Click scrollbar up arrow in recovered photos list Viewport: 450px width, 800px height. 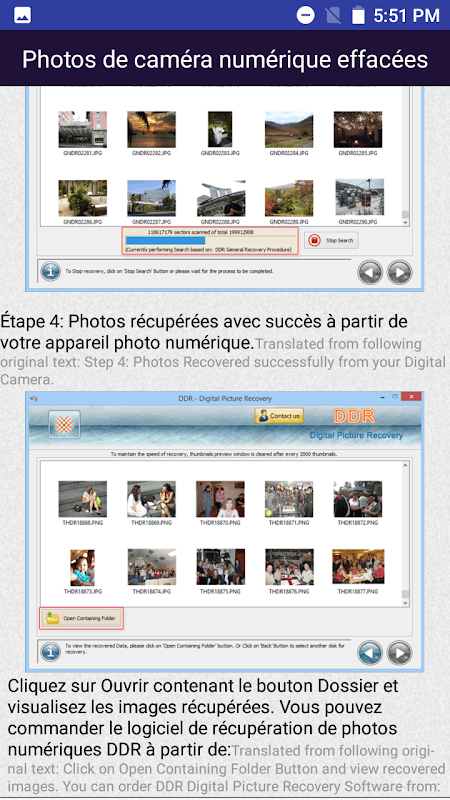(405, 465)
